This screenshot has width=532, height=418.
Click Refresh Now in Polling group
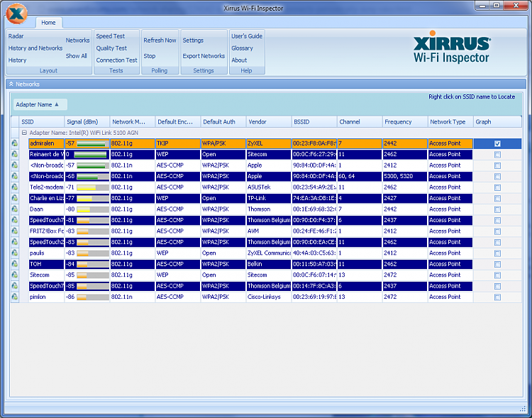[x=160, y=40]
